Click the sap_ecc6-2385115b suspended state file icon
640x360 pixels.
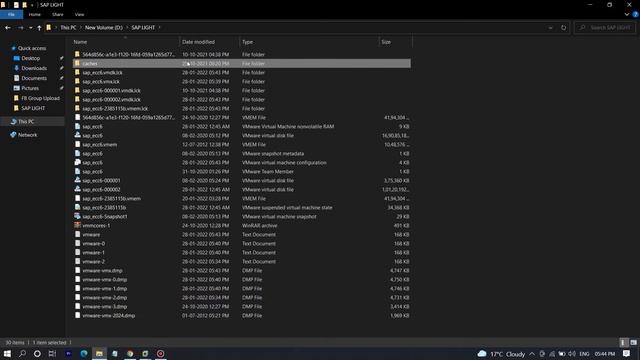pos(77,207)
